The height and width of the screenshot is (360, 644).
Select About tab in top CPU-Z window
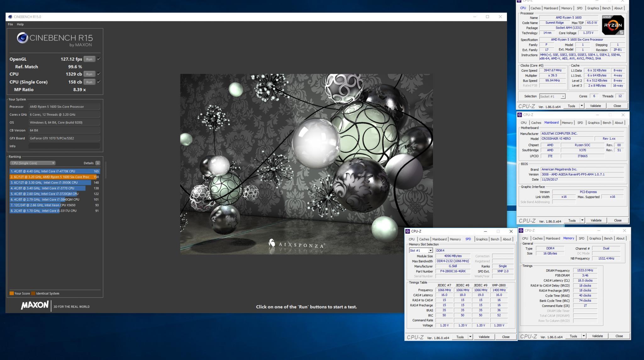coord(618,8)
